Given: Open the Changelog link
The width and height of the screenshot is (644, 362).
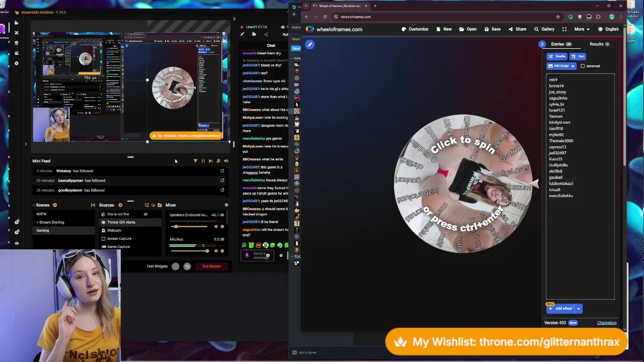Looking at the screenshot, I should (x=607, y=323).
